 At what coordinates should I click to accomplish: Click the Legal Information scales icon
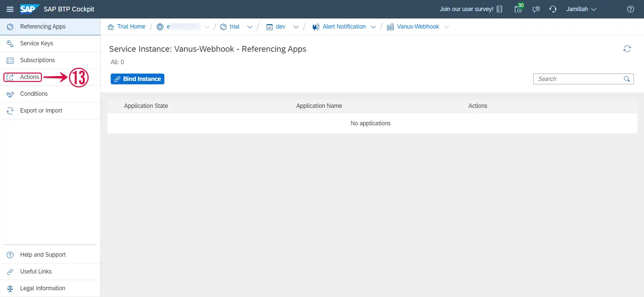click(x=10, y=289)
